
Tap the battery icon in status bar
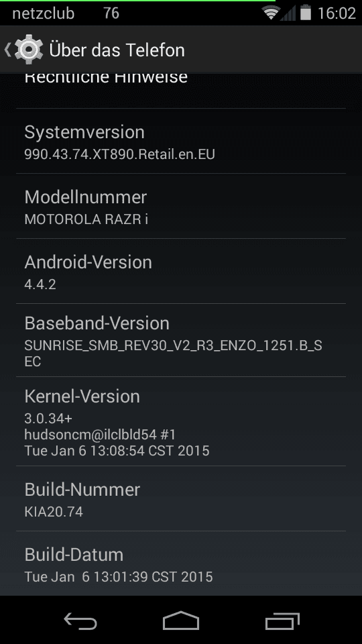point(306,13)
